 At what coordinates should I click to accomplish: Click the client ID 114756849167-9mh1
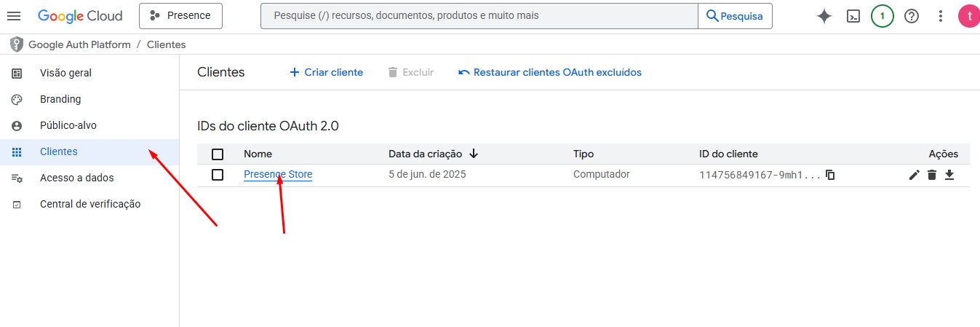(x=760, y=175)
